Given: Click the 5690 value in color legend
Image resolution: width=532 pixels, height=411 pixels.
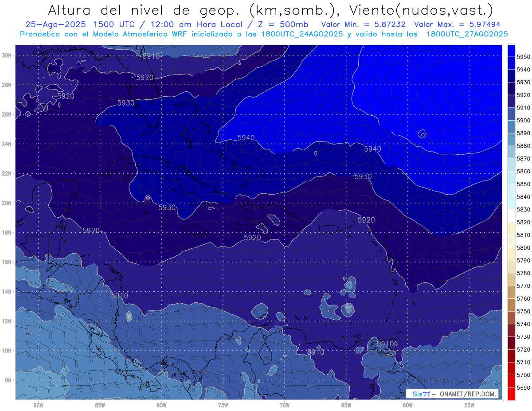Looking at the screenshot, I should 524,388.
